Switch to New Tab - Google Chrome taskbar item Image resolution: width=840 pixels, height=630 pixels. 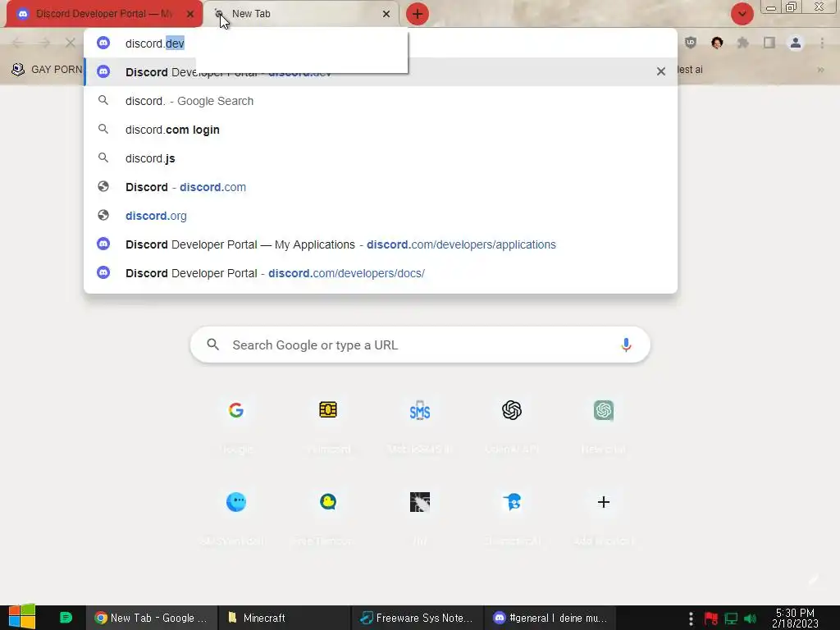point(152,618)
